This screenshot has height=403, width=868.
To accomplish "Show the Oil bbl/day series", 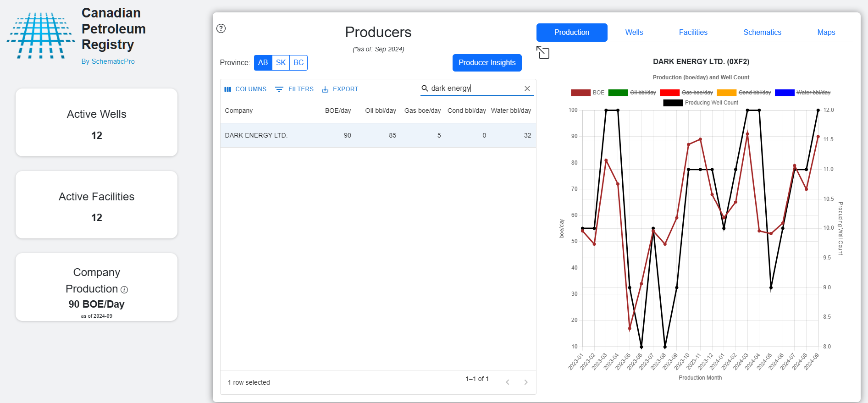I will pos(632,93).
